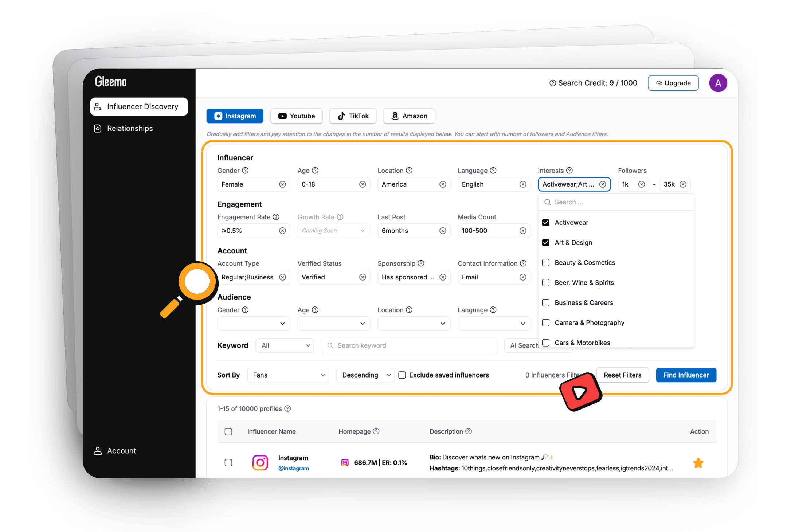
Task: Open the Growth Rate Coming Soon dropdown
Action: tap(334, 231)
